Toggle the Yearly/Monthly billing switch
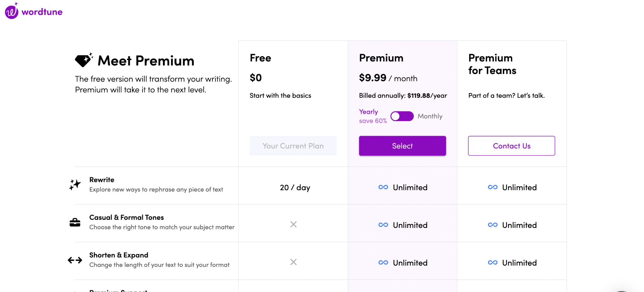This screenshot has width=644, height=292. click(x=402, y=116)
